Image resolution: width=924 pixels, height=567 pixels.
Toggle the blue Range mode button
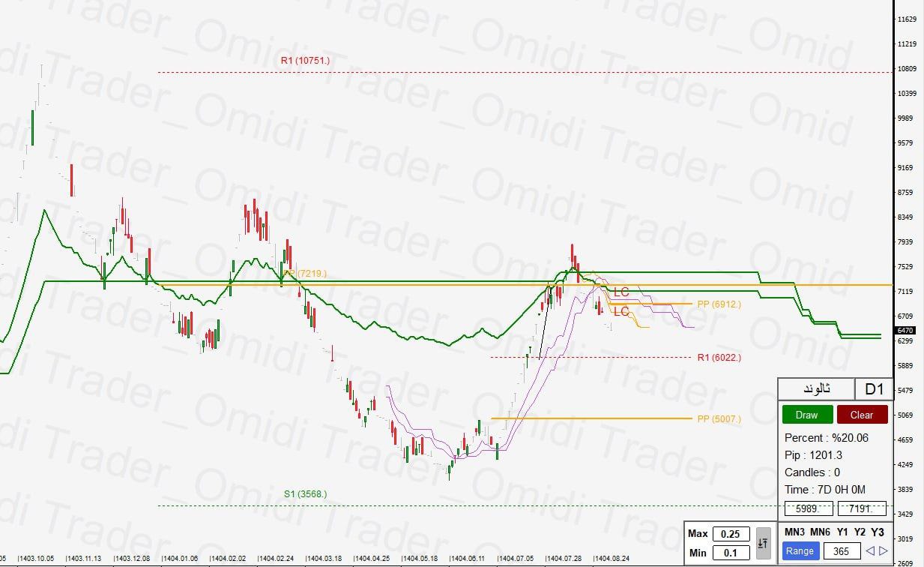pos(800,550)
